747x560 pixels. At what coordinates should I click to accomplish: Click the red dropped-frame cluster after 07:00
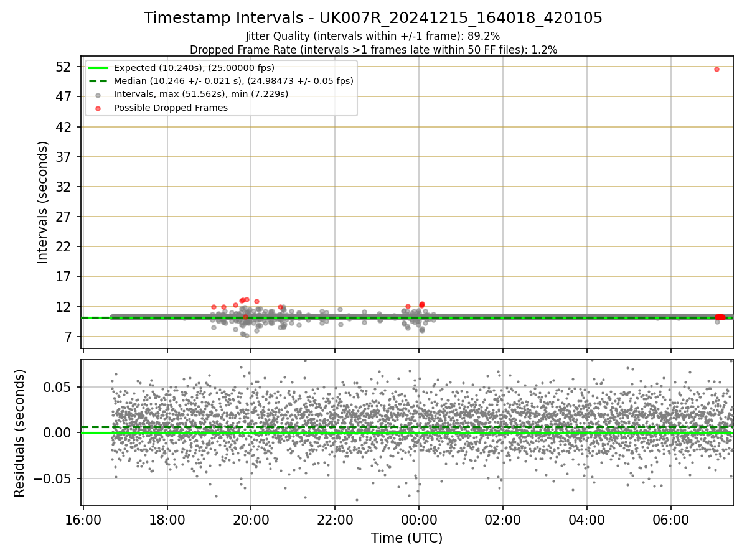pyautogui.click(x=720, y=317)
